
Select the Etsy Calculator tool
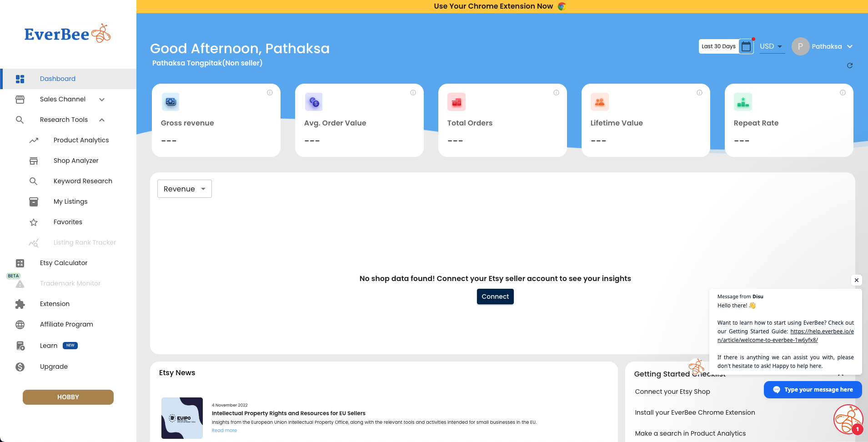coord(63,263)
